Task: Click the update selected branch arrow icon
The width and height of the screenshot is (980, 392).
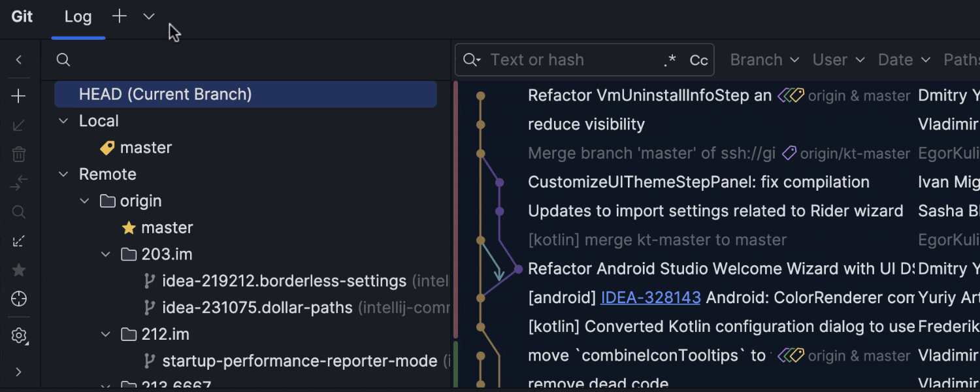Action: (19, 125)
